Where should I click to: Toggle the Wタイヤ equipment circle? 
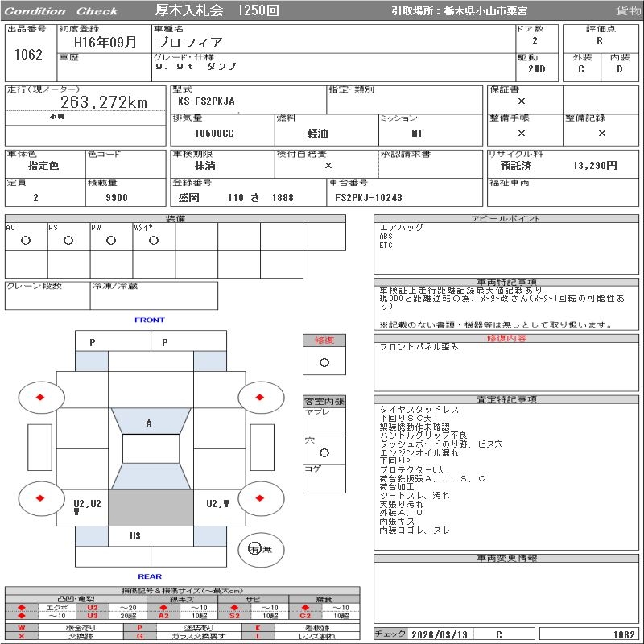click(153, 240)
